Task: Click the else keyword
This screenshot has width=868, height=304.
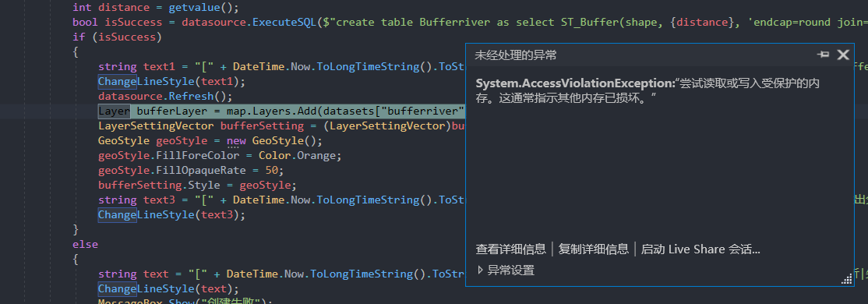Action: tap(85, 244)
